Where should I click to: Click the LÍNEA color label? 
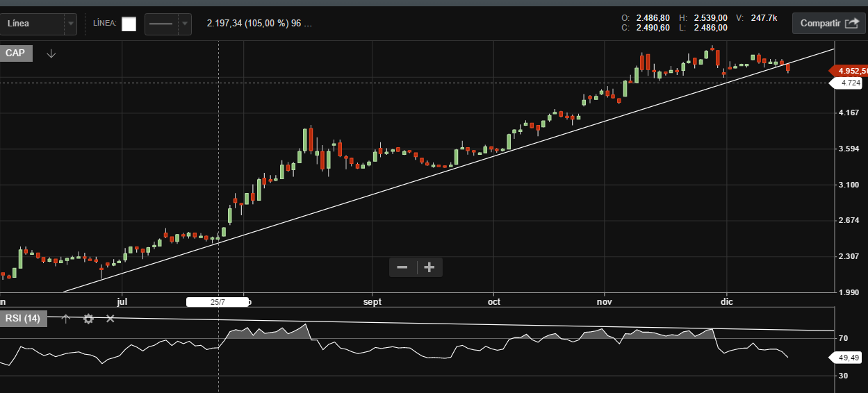pyautogui.click(x=105, y=24)
